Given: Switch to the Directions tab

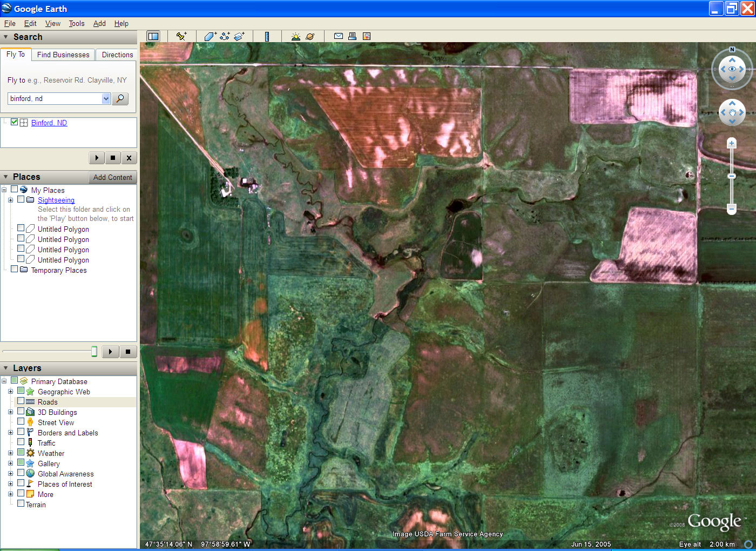Looking at the screenshot, I should point(117,55).
